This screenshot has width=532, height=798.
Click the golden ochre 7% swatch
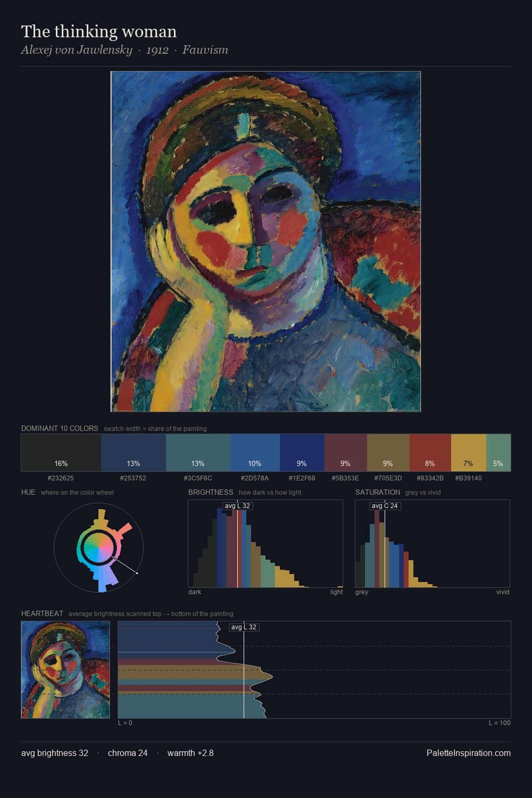(469, 453)
